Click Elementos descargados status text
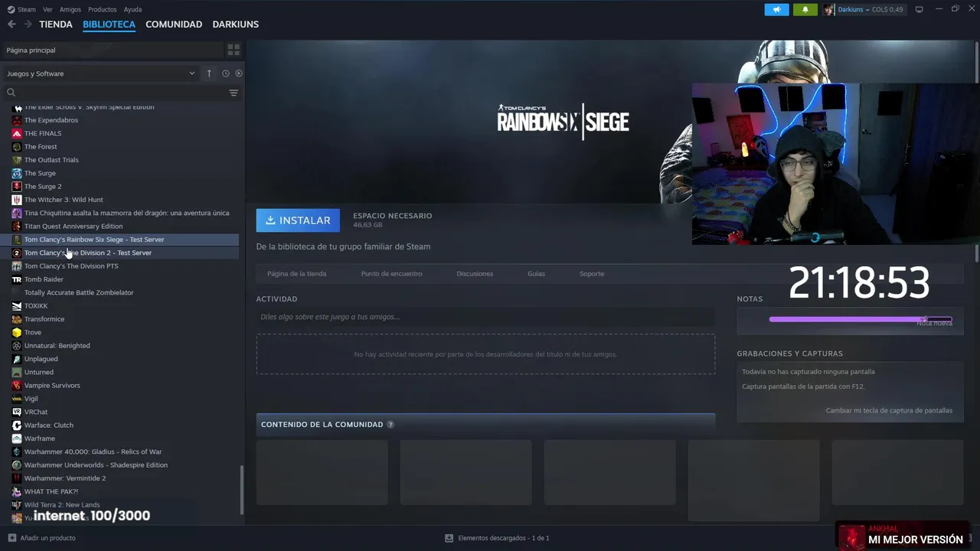The image size is (980, 551). tap(504, 538)
